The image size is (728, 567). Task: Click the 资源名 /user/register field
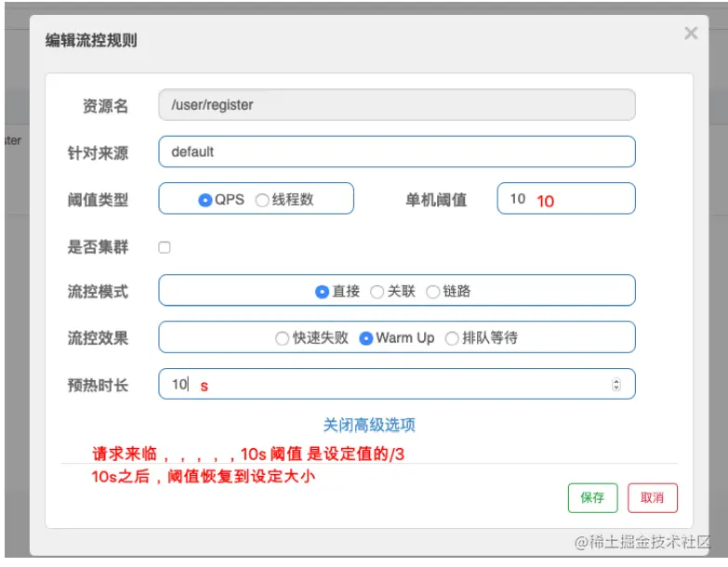coord(396,105)
